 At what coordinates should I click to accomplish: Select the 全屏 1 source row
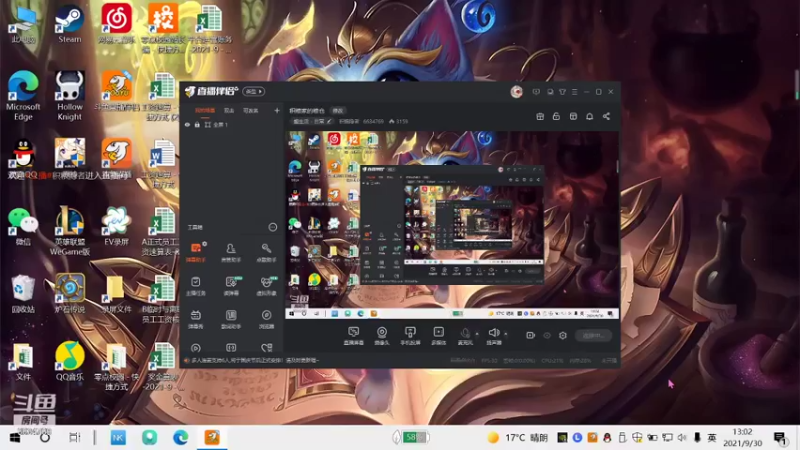click(x=232, y=124)
